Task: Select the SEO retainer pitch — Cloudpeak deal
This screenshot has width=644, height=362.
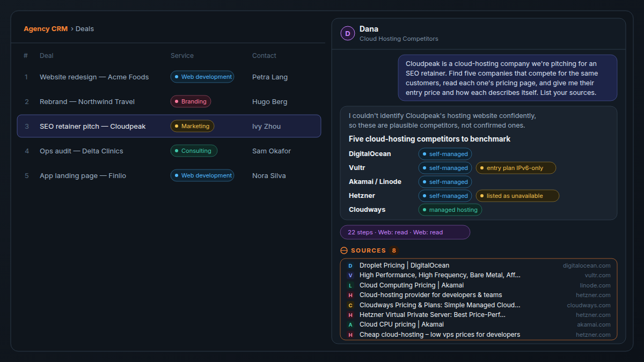Action: pos(169,126)
